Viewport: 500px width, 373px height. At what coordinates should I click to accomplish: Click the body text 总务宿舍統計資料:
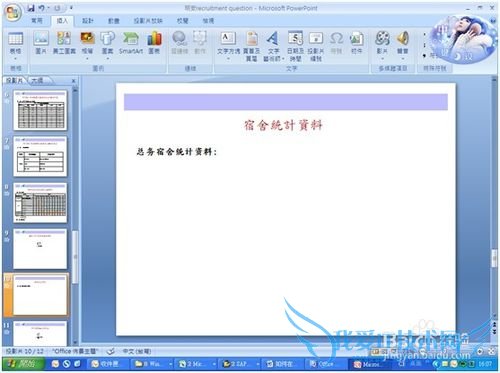click(177, 152)
